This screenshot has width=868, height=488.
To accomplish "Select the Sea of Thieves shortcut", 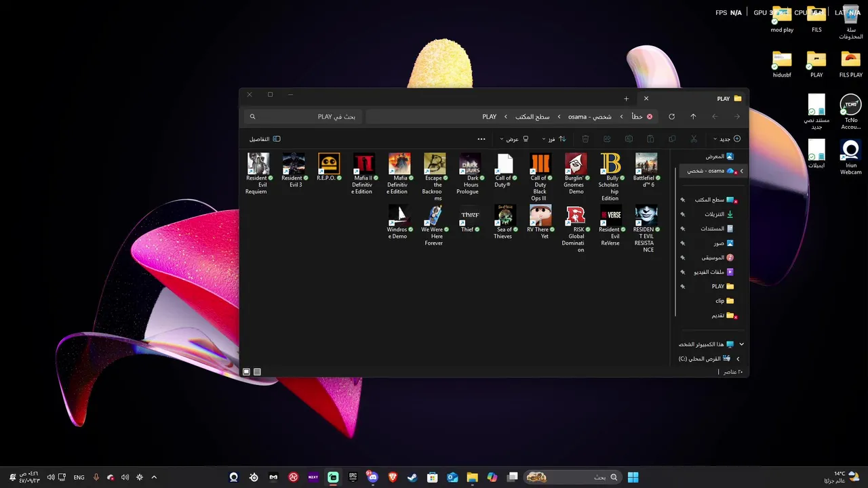I will (x=505, y=221).
